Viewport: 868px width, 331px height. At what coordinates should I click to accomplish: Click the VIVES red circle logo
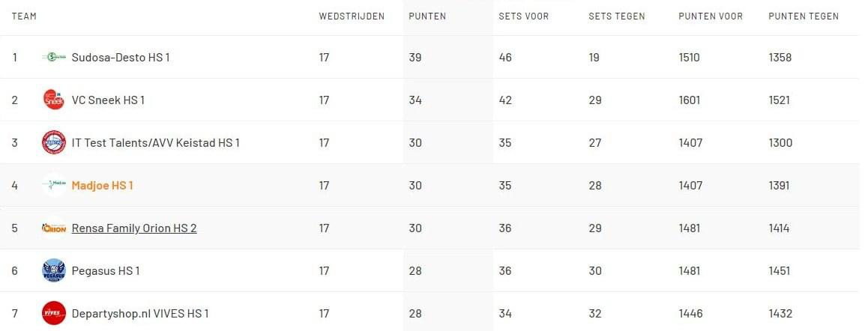[54, 313]
